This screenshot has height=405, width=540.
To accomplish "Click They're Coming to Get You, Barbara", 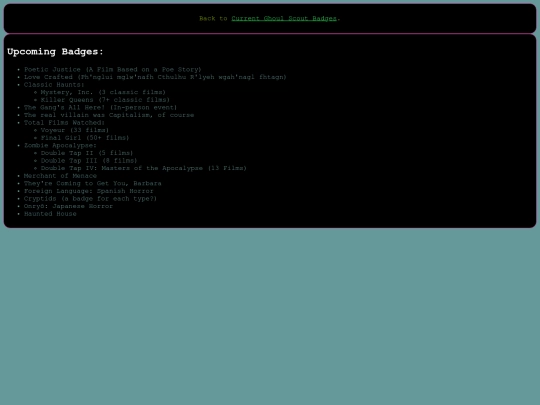I will pos(93,183).
